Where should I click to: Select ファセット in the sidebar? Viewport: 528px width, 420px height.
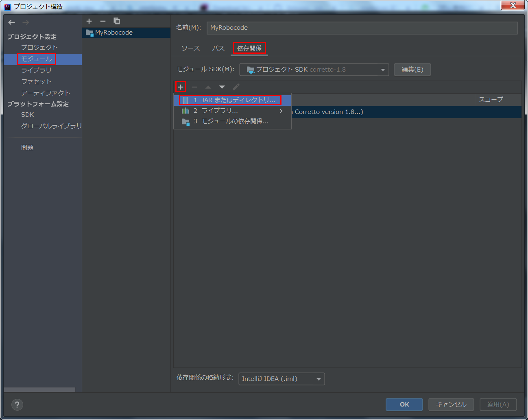click(36, 81)
